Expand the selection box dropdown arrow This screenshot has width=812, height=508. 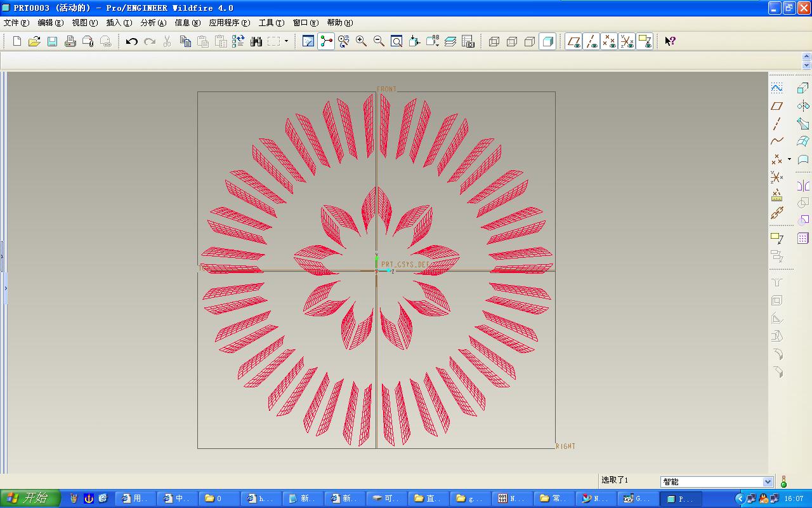(286, 41)
